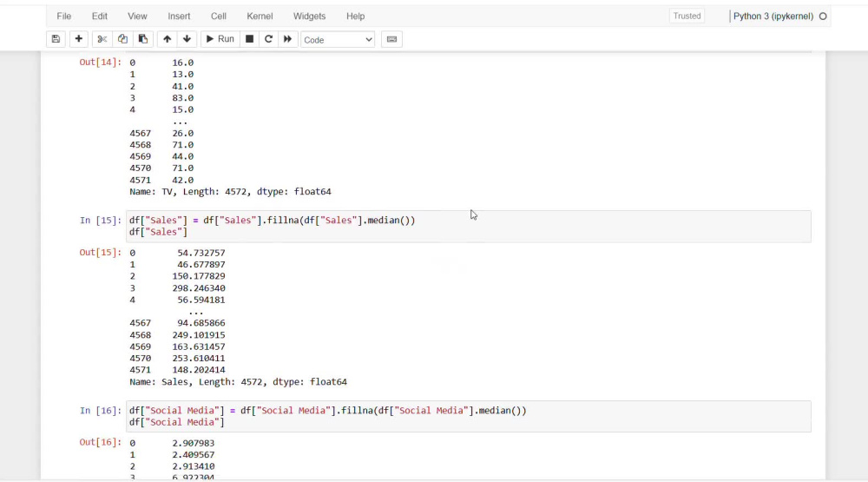Click the value 83.0 in TV output
Image resolution: width=868 pixels, height=482 pixels.
tap(182, 98)
